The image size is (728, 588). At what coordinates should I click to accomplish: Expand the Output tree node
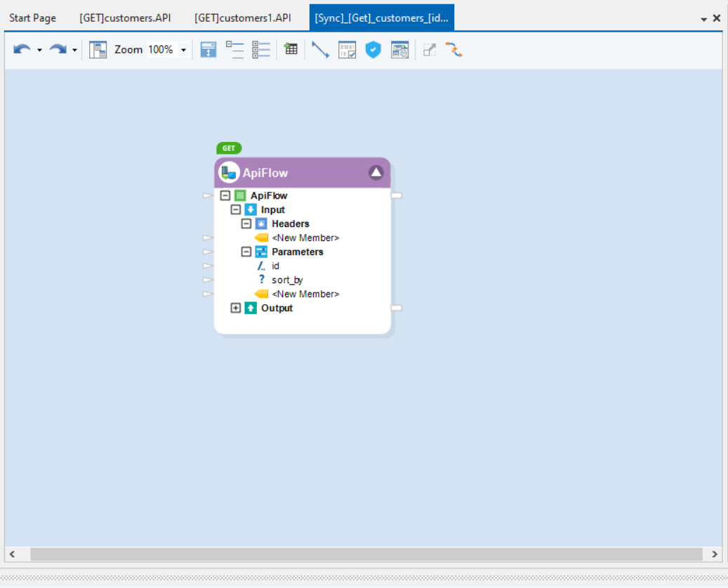pyautogui.click(x=236, y=308)
